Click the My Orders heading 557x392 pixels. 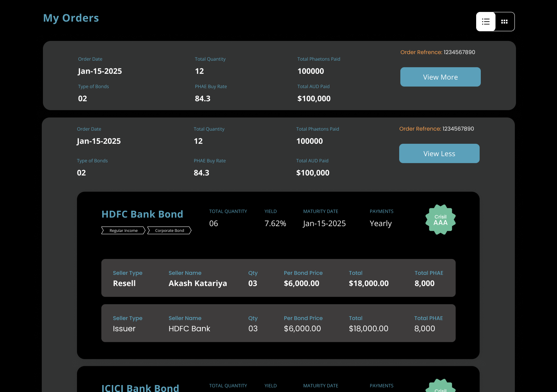tap(71, 18)
